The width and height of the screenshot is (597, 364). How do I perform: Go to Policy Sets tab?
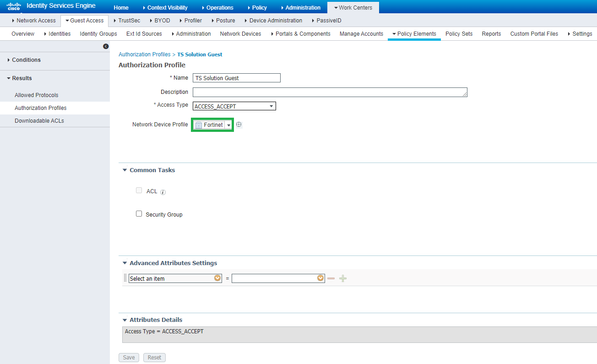(x=459, y=34)
